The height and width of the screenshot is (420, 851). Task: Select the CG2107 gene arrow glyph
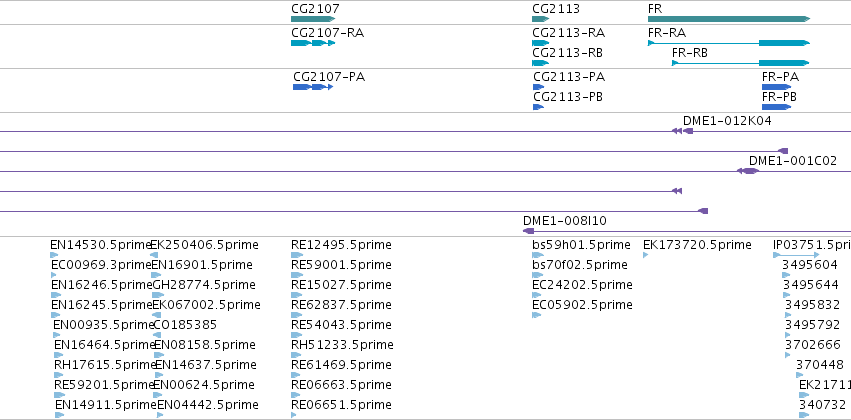tap(313, 19)
